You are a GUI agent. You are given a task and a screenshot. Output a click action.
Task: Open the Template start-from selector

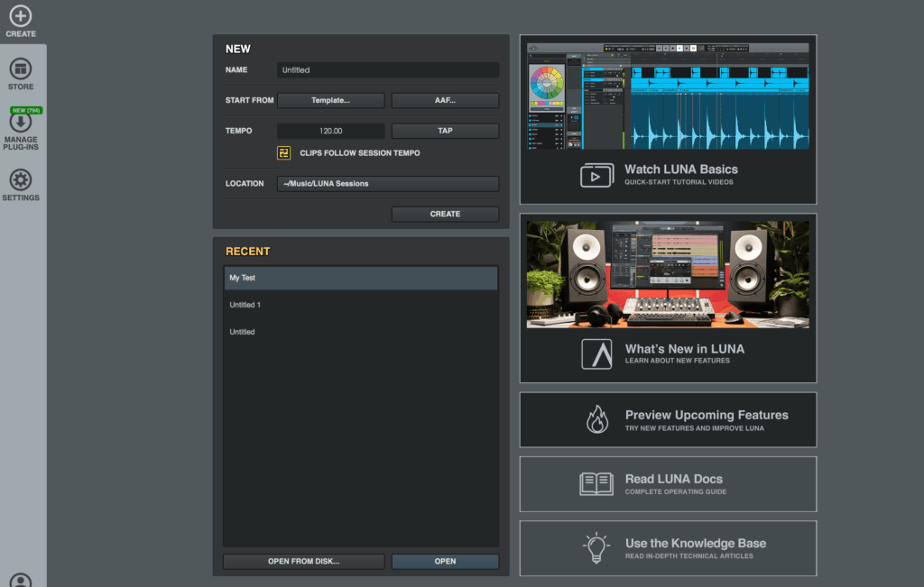pyautogui.click(x=330, y=100)
